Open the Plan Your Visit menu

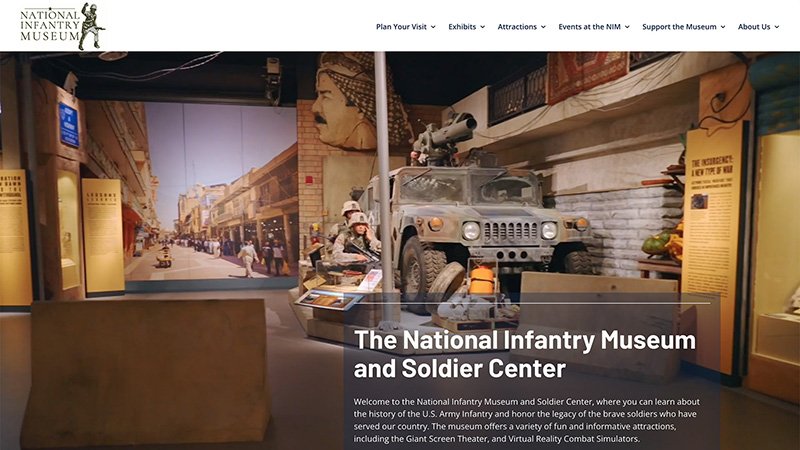click(401, 27)
